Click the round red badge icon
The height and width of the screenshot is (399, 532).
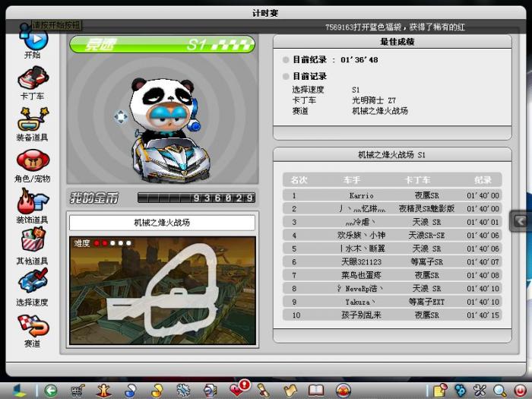(343, 391)
